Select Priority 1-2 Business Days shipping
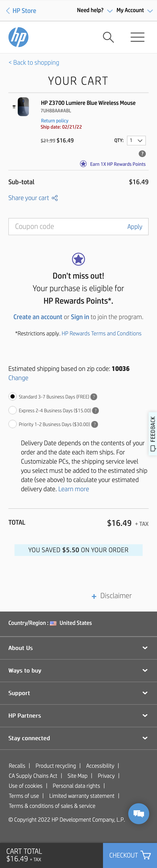The width and height of the screenshot is (157, 868). pyautogui.click(x=13, y=424)
